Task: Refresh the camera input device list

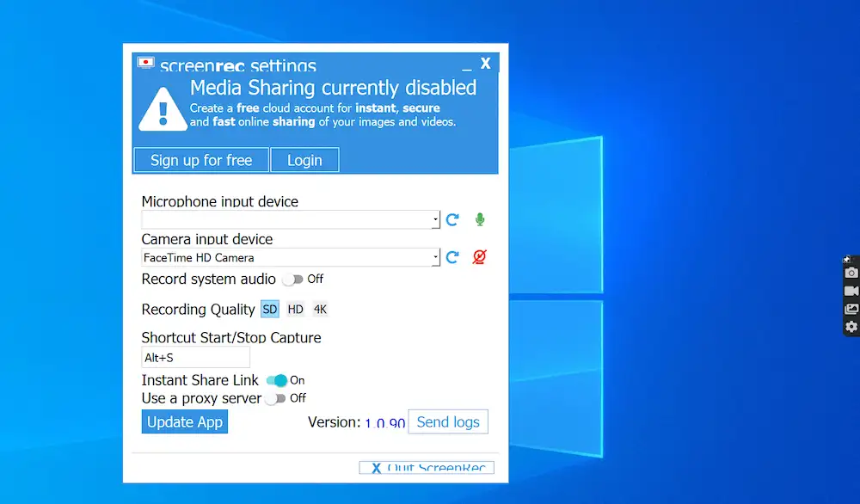Action: (x=452, y=257)
